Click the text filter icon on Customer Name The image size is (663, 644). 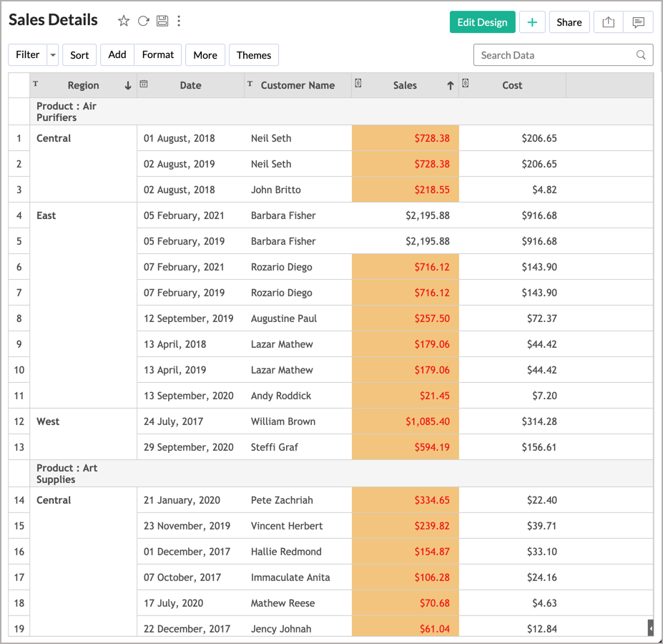tap(250, 85)
